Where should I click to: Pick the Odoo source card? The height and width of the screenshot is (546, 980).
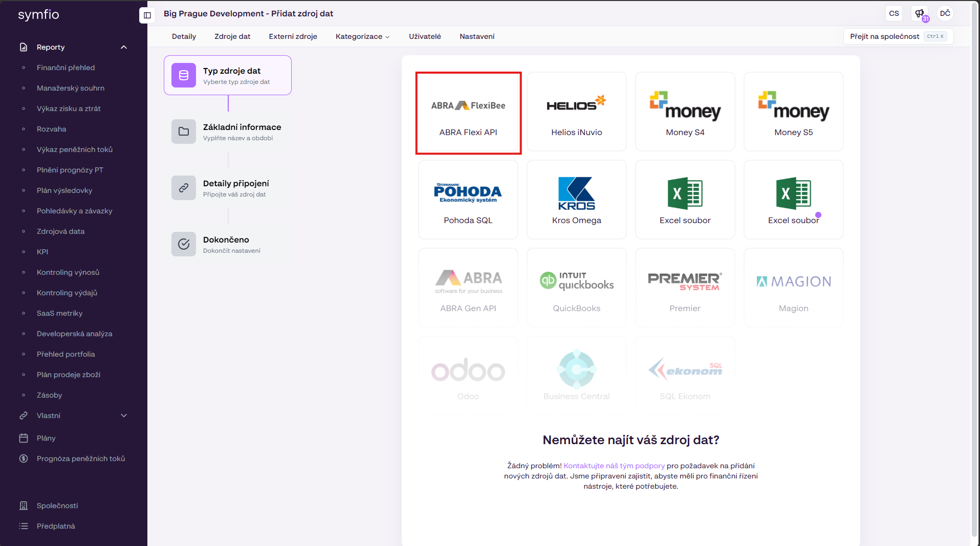tap(468, 372)
